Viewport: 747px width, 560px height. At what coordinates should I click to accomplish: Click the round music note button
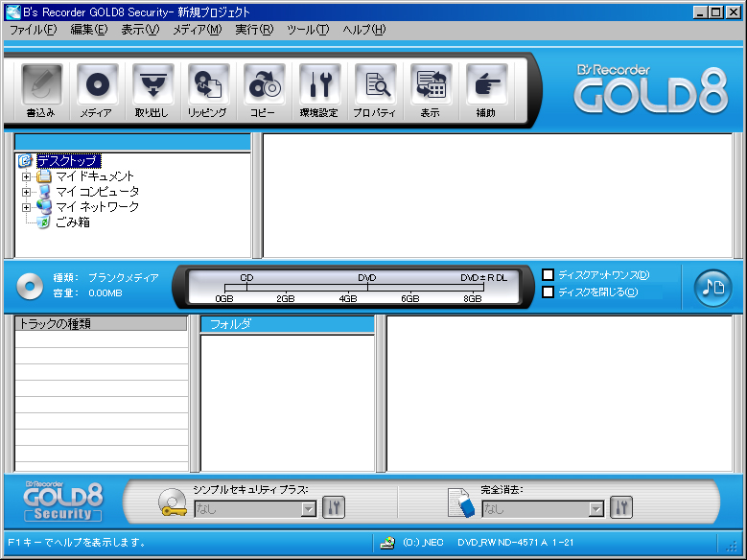(x=712, y=287)
